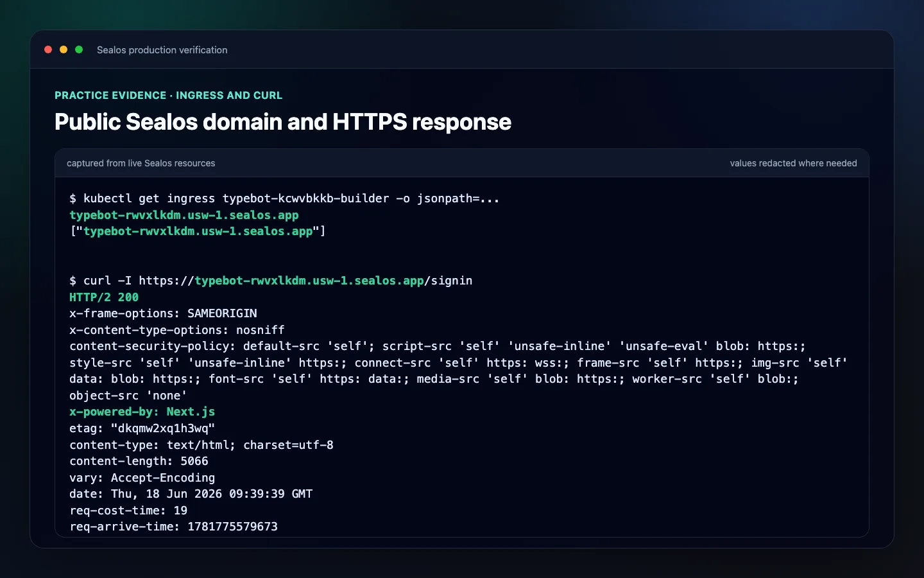Viewport: 924px width, 578px height.
Task: Click the green maximize dot
Action: pos(79,49)
